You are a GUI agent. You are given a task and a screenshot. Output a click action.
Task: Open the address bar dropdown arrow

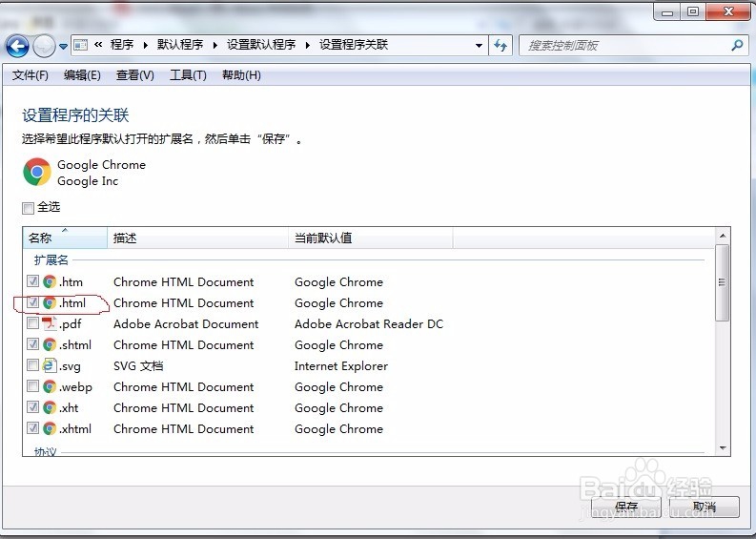click(x=479, y=46)
